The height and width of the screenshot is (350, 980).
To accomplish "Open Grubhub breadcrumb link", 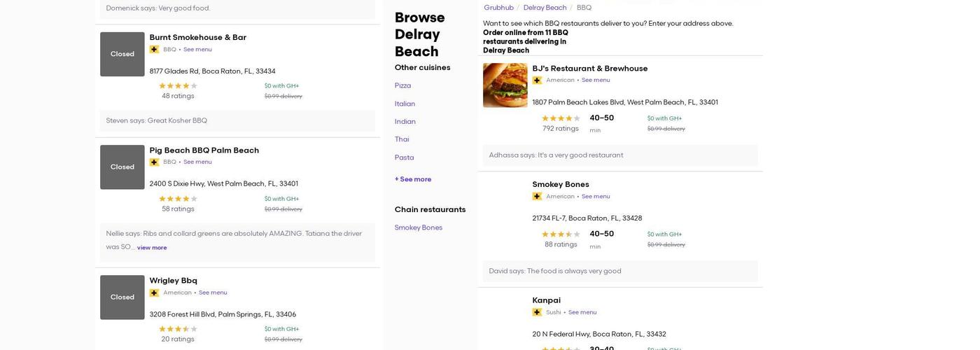I will tap(498, 8).
